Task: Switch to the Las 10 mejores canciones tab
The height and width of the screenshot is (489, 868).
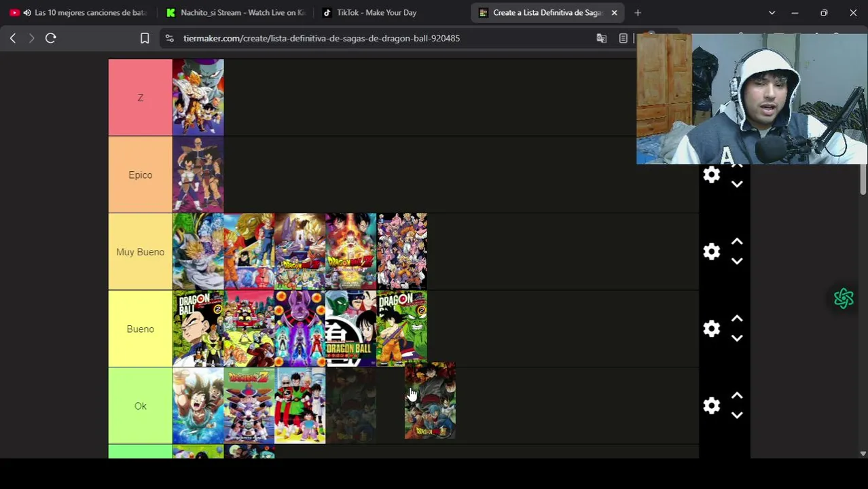Action: click(77, 13)
